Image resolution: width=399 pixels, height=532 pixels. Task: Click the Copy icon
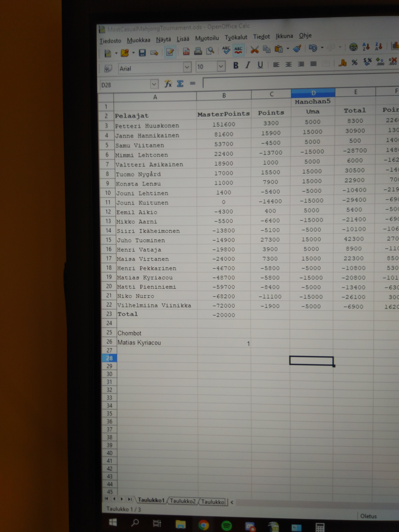(266, 49)
